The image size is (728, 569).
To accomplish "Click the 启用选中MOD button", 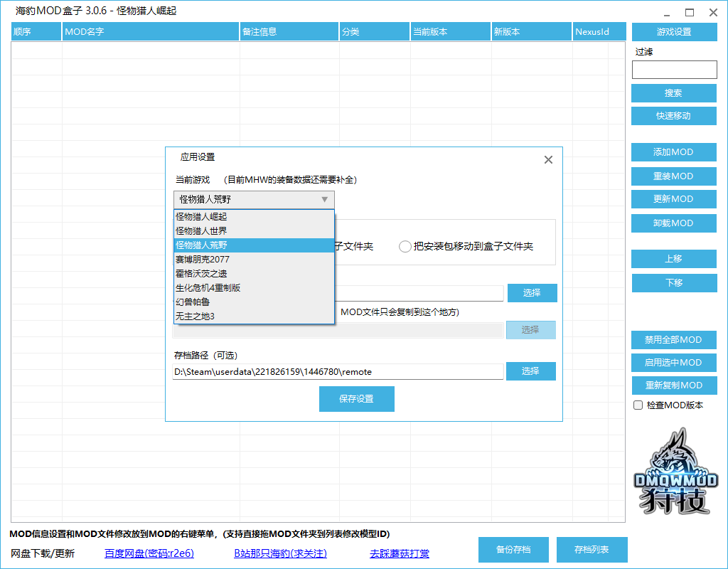I will pos(674,362).
